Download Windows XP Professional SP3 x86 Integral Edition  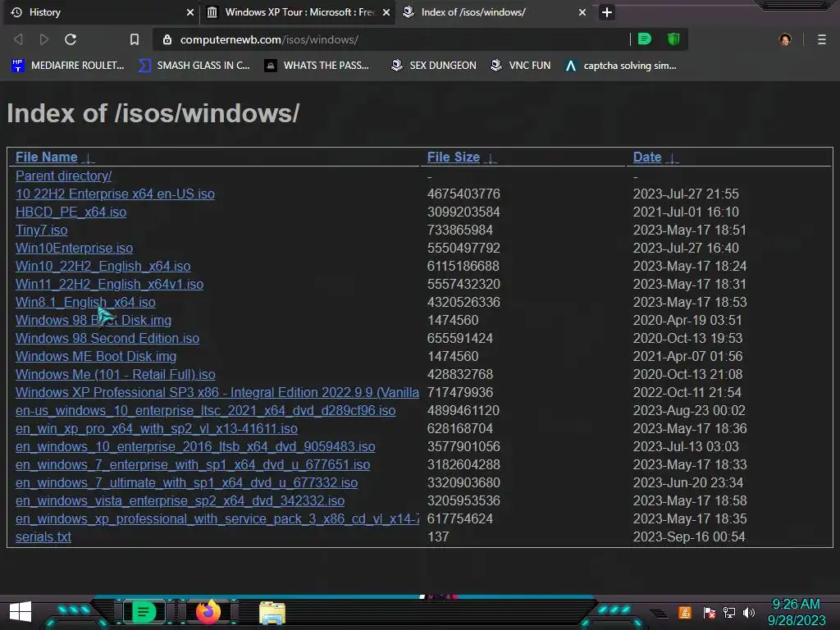point(217,392)
